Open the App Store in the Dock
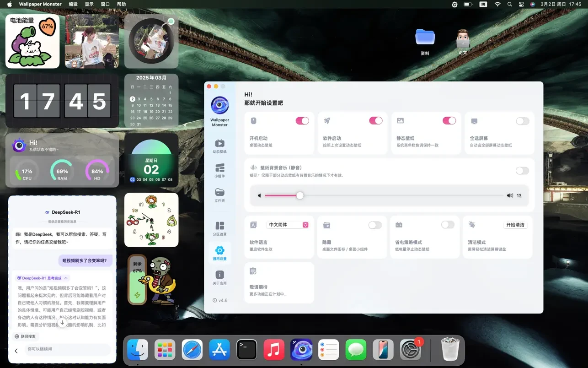This screenshot has height=368, width=588. (x=219, y=350)
